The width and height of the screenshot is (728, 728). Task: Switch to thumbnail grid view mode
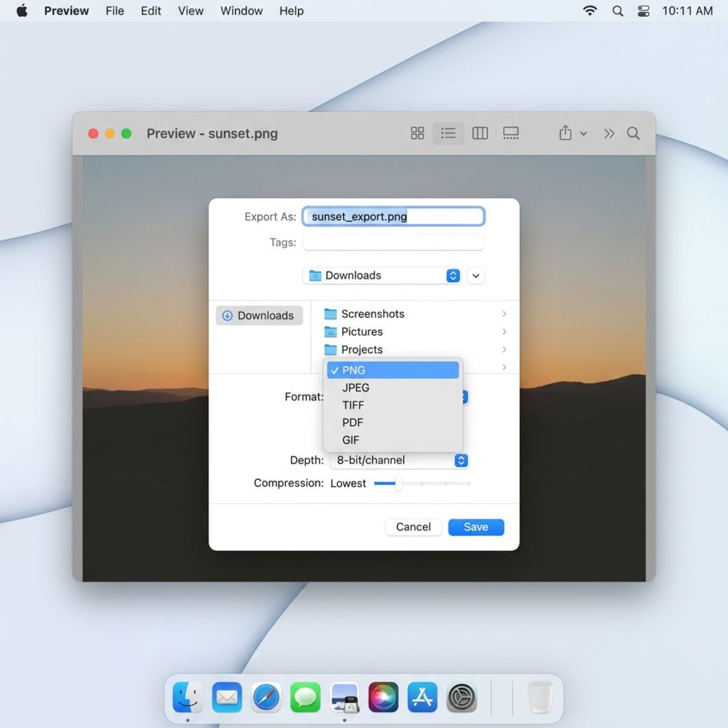pos(417,133)
